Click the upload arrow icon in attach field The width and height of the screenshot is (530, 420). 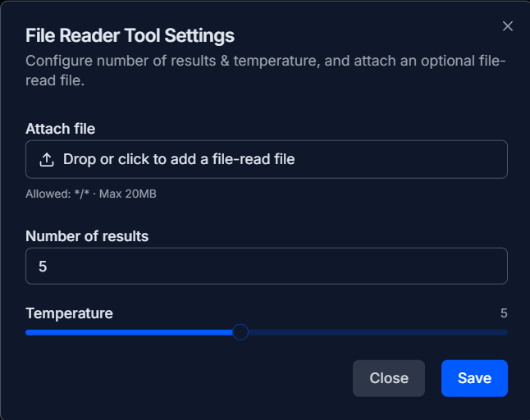pyautogui.click(x=47, y=159)
